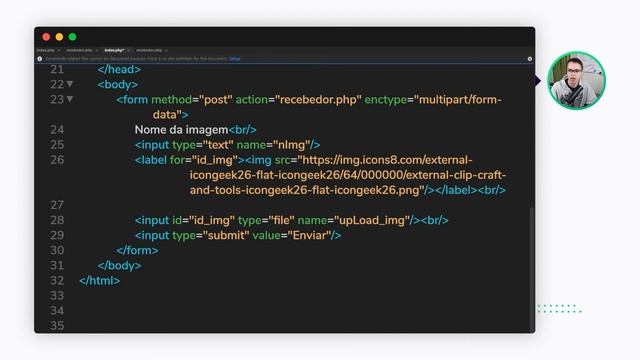This screenshot has width=640, height=360.
Task: Open the recebedor.php tab right of index.php*
Action: click(149, 50)
